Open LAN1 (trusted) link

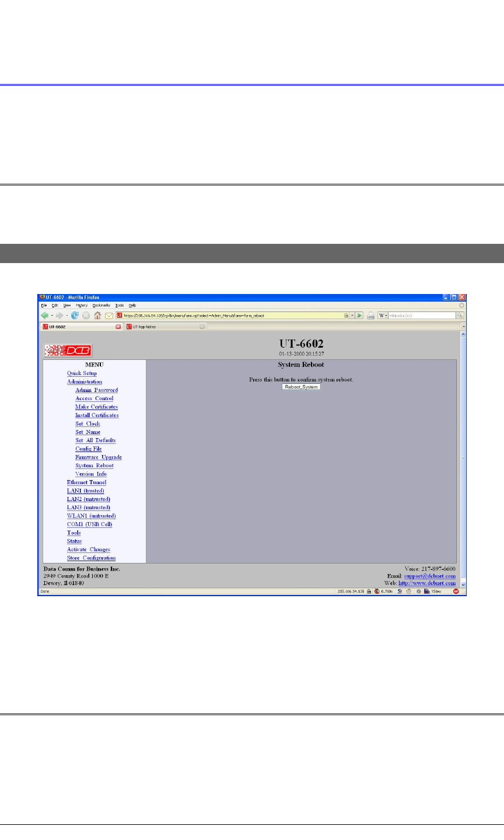pyautogui.click(x=85, y=491)
